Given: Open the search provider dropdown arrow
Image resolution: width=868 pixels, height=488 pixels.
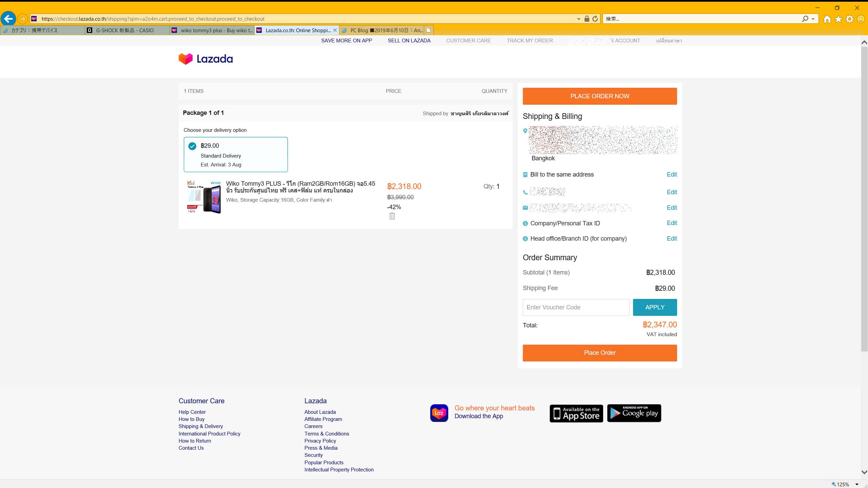Looking at the screenshot, I should [x=813, y=19].
